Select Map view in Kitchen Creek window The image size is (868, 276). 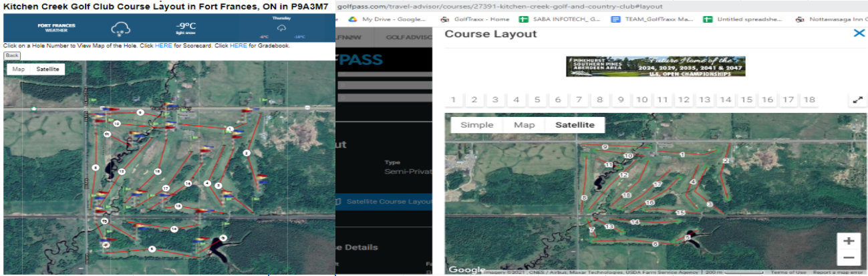pos(19,69)
